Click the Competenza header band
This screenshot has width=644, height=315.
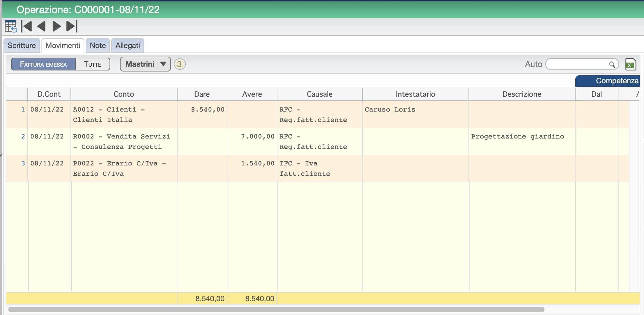tap(607, 81)
